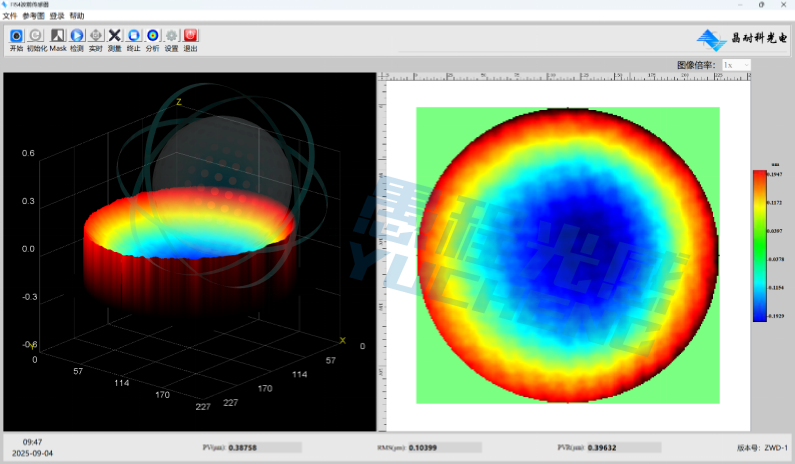Click the PVR value field 0.39632
The image size is (795, 464).
click(x=624, y=448)
